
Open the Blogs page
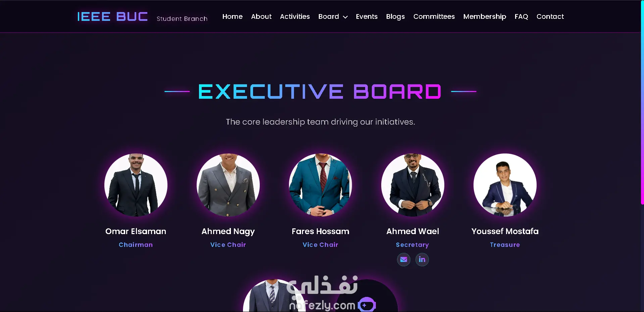[395, 16]
